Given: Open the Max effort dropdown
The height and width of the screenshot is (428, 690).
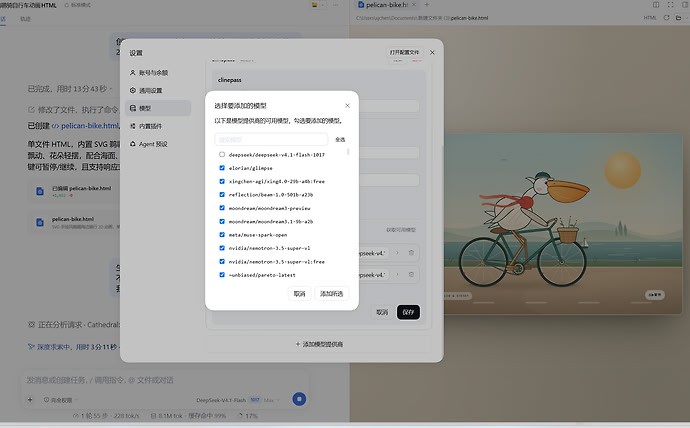Looking at the screenshot, I should click(271, 400).
